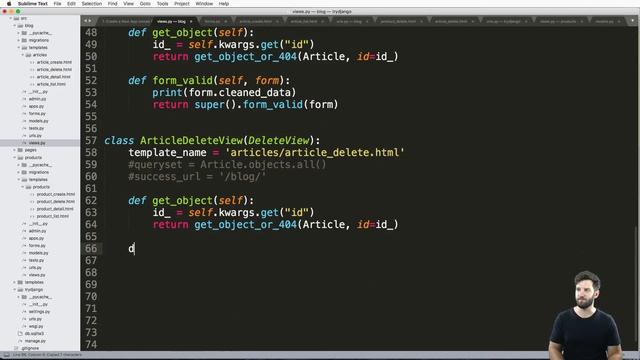
Task: Click the file icon beside article_list.html
Action: [x=32, y=84]
